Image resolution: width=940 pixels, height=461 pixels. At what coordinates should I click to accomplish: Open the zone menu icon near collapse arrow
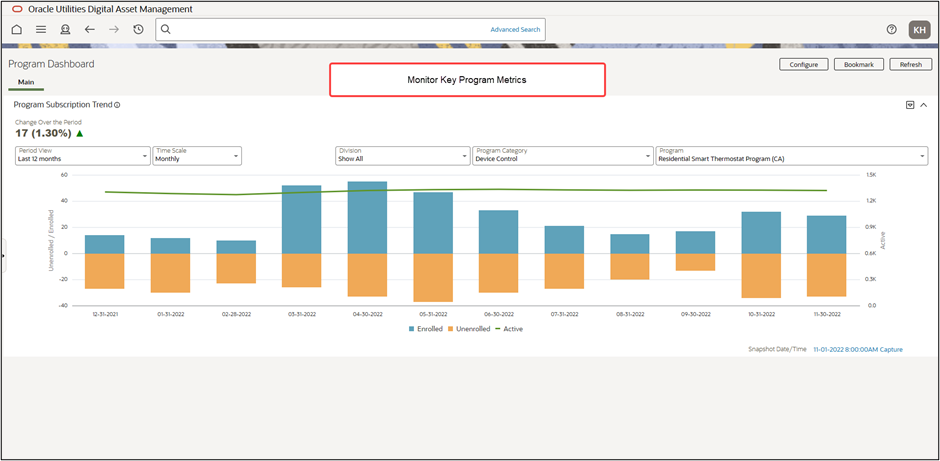coord(909,104)
